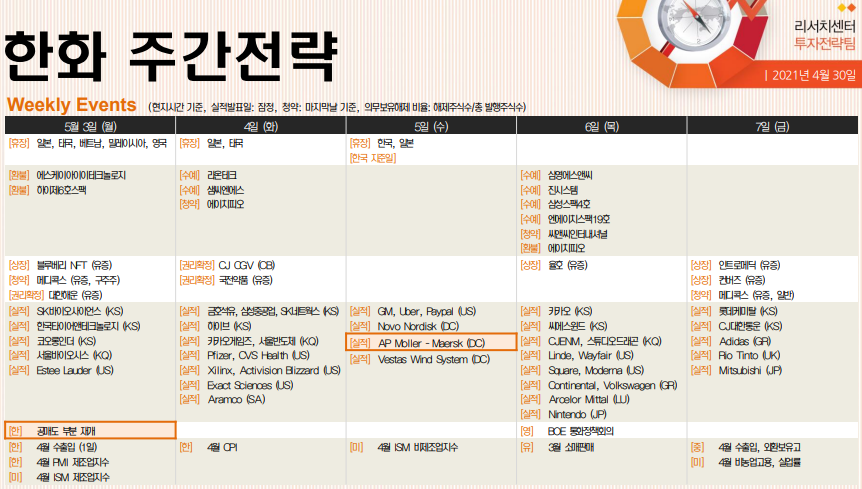This screenshot has width=862, height=489.
Task: Click the '엔에이치스팩19호' entry
Action: 579,219
